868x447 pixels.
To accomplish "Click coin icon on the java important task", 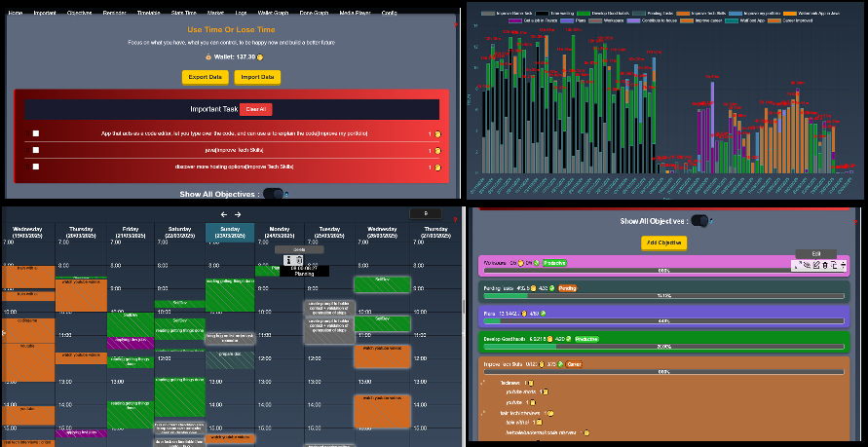I will [x=437, y=151].
